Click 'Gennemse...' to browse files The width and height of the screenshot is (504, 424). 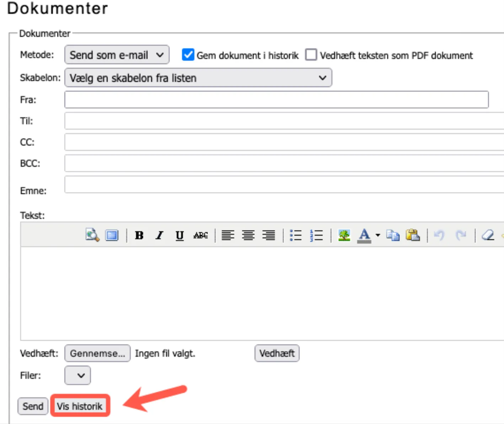[97, 353]
